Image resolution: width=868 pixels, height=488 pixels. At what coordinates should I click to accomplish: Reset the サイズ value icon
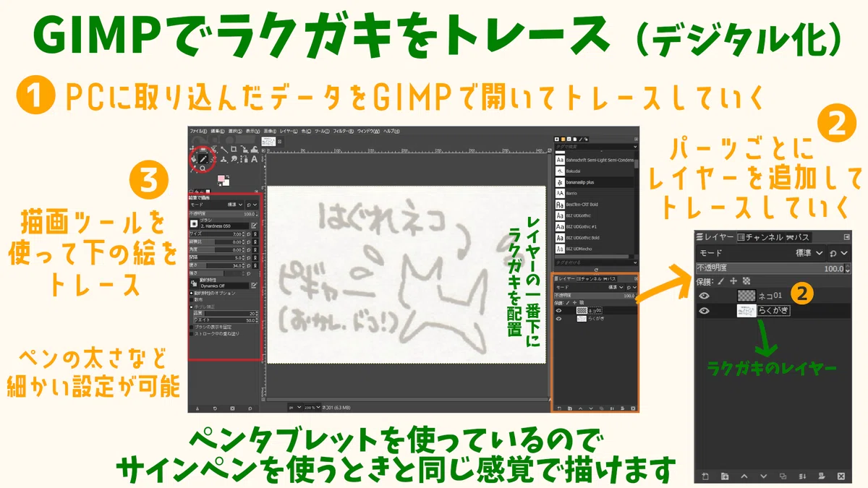248,234
